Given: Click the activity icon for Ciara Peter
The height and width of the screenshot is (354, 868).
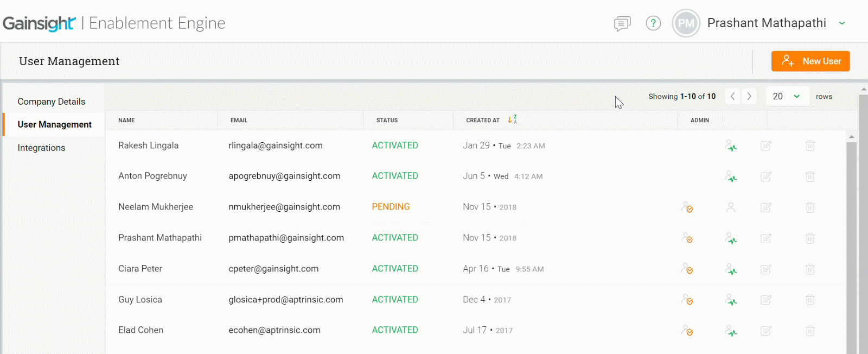Looking at the screenshot, I should click(731, 269).
